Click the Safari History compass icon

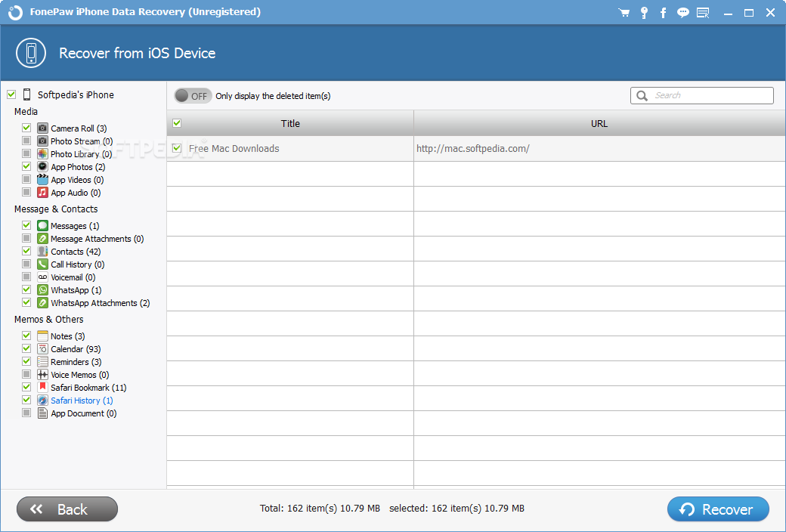(x=42, y=400)
